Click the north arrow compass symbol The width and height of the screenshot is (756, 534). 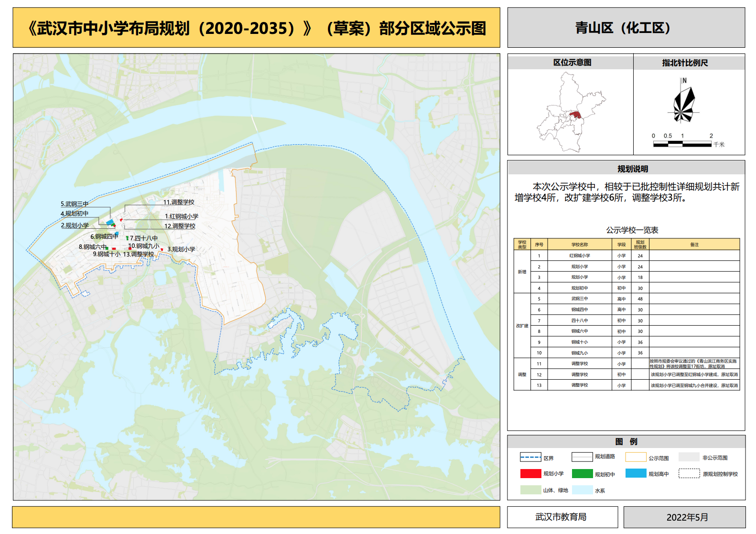coord(684,103)
